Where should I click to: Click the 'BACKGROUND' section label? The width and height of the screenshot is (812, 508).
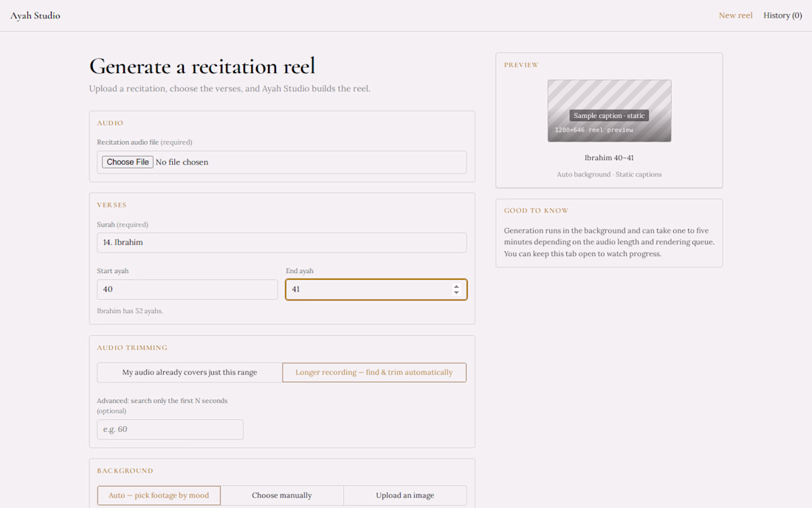tap(125, 471)
